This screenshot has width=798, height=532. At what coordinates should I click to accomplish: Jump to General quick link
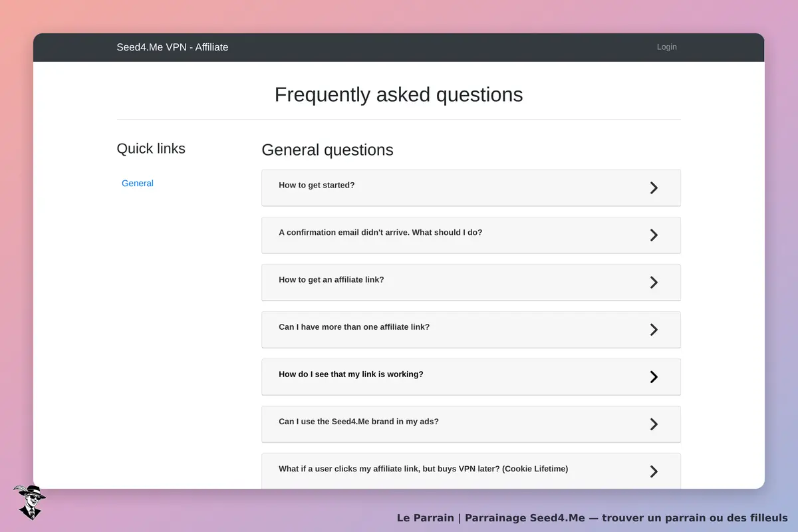tap(138, 183)
